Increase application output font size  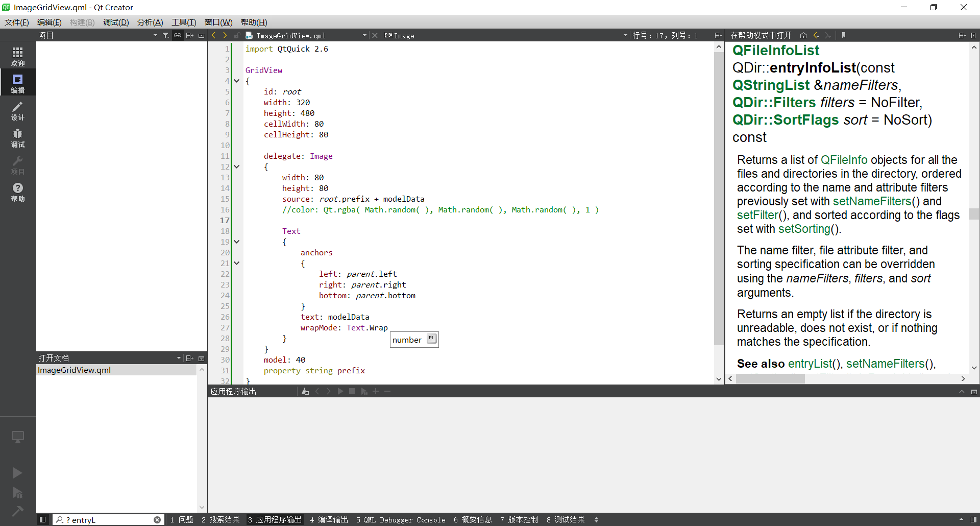376,391
